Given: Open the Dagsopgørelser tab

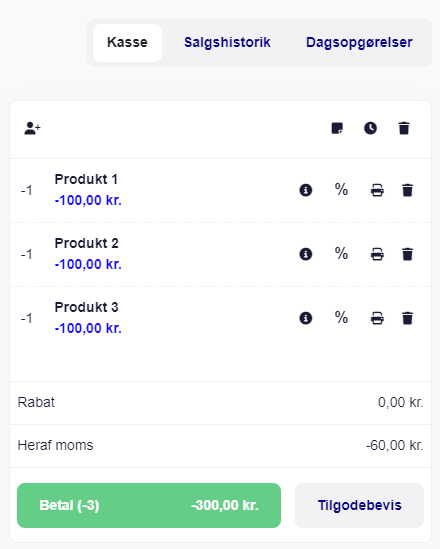Looking at the screenshot, I should point(359,42).
